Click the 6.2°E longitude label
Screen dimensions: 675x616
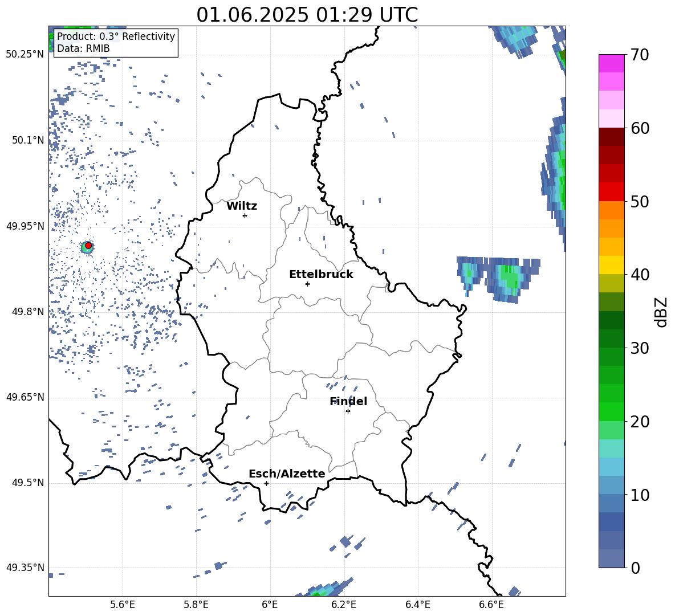click(x=344, y=605)
